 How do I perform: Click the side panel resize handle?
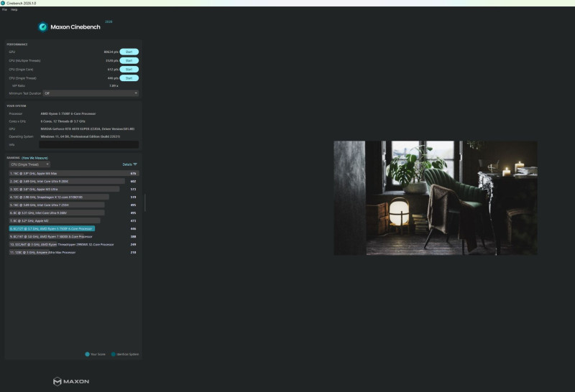(145, 202)
